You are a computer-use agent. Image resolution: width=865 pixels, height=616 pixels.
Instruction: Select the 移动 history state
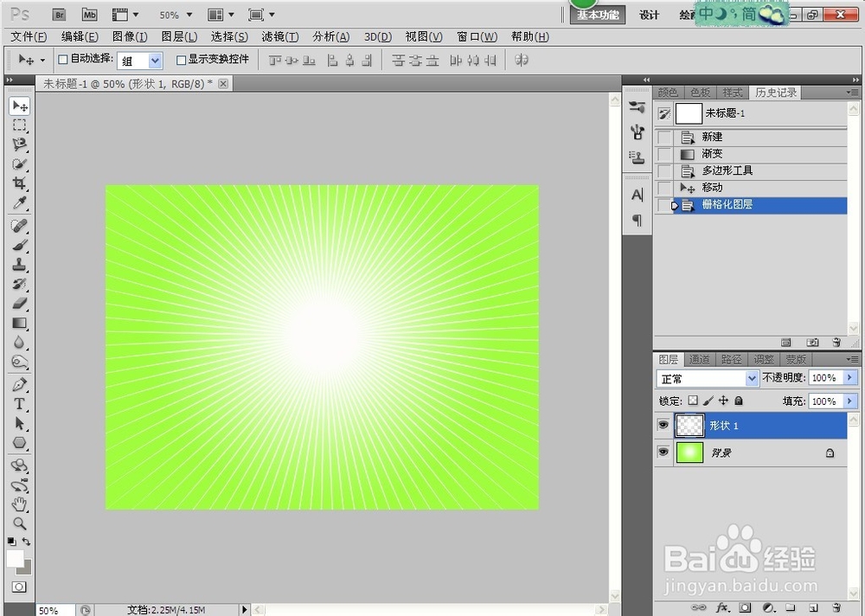[751, 188]
